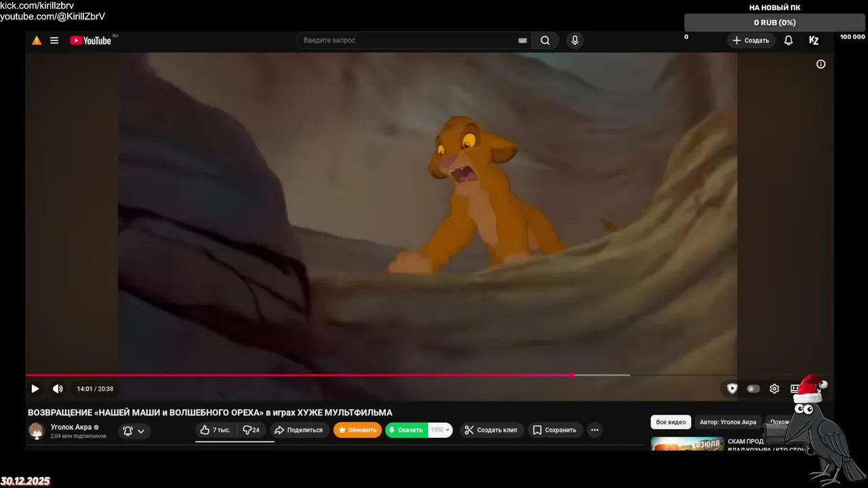Start voice search with microphone icon
Screen dimensions: 868x488
click(575, 41)
